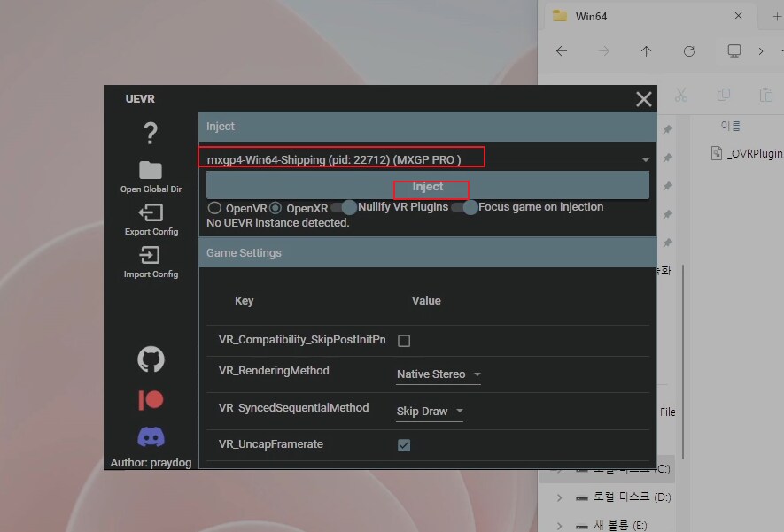Select the OpenXR radio button
Viewport: 784px width, 532px height.
[x=276, y=207]
